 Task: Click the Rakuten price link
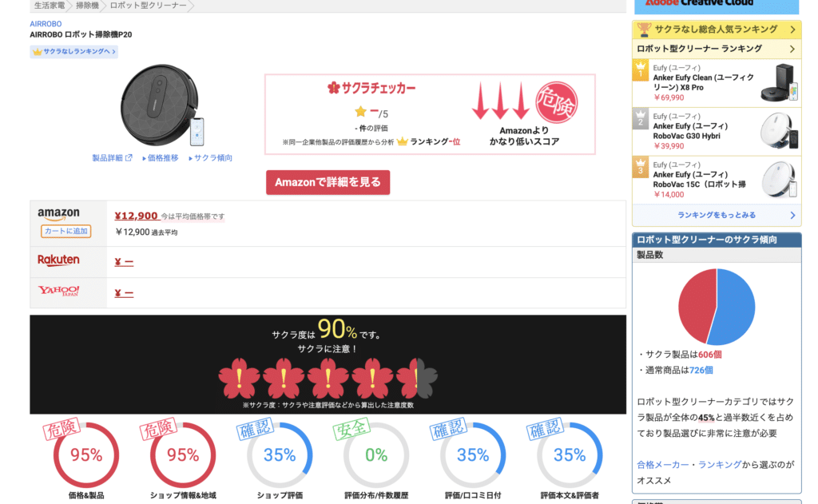coord(124,262)
